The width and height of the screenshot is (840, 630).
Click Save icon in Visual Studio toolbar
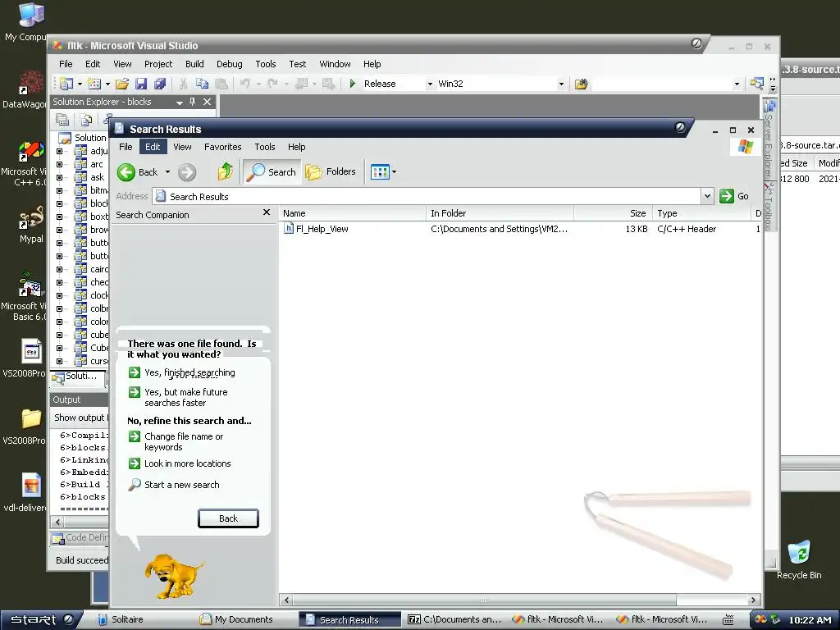pos(141,84)
